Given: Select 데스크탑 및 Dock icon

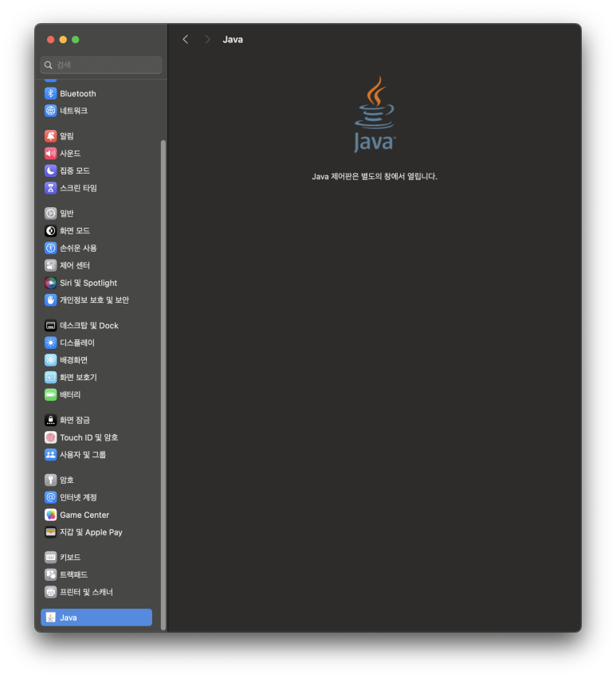Looking at the screenshot, I should (x=51, y=325).
